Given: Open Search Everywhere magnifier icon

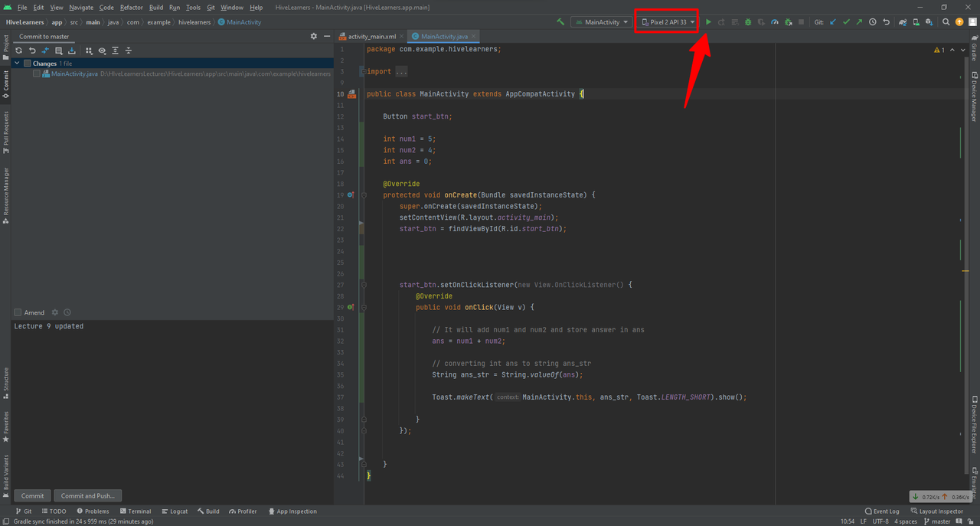Looking at the screenshot, I should [946, 22].
